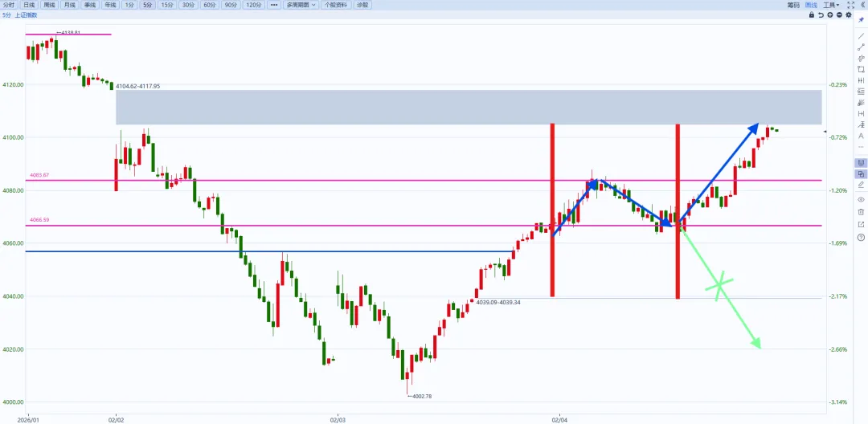Select the 年线 yearly chart period

coord(109,5)
